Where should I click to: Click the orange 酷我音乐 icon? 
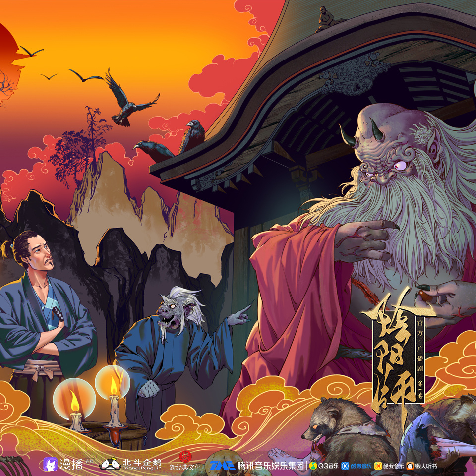point(378,466)
